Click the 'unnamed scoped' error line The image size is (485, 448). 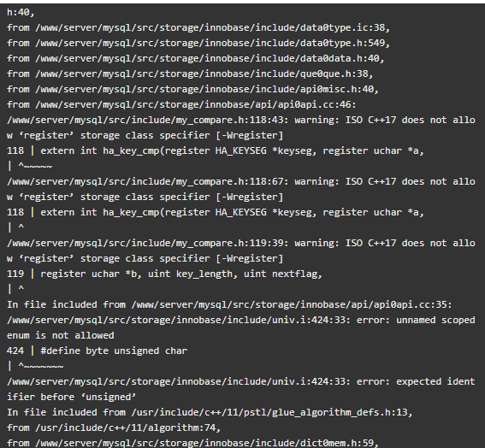pyautogui.click(x=241, y=320)
